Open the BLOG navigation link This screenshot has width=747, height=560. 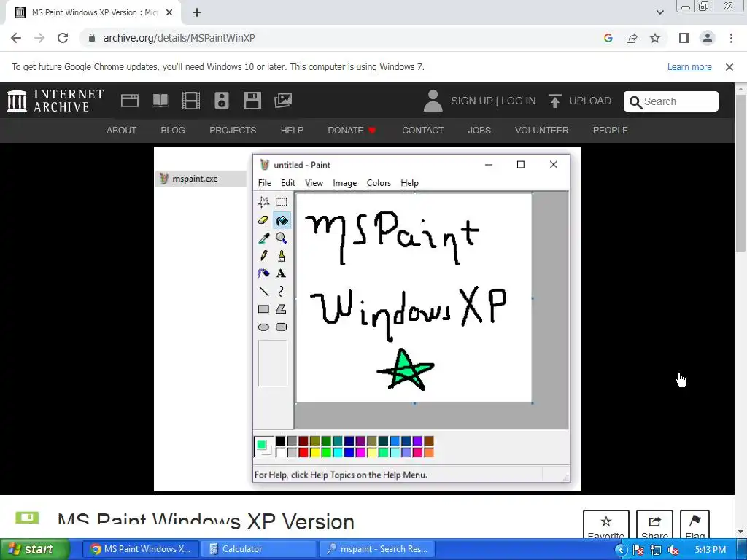coord(172,130)
